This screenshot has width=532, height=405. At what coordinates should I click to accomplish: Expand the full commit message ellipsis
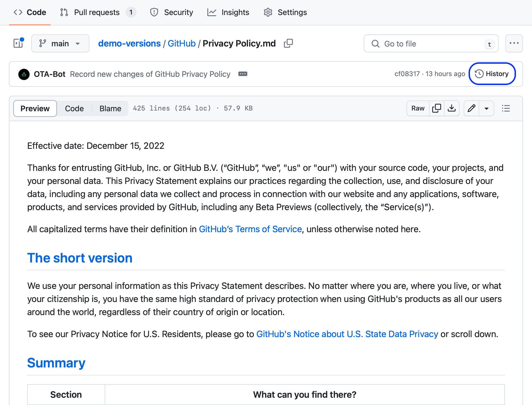243,74
